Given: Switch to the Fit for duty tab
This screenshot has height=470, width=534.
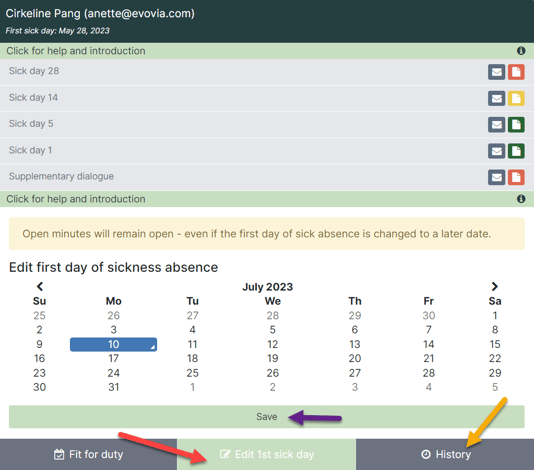Looking at the screenshot, I should pyautogui.click(x=89, y=454).
